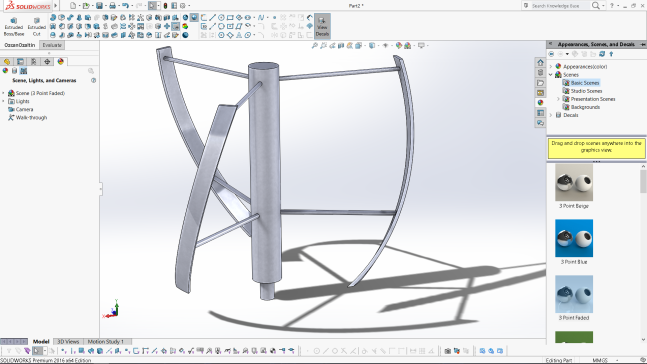Image resolution: width=647 pixels, height=364 pixels.
Task: Open the Options gear icon
Action: click(183, 6)
